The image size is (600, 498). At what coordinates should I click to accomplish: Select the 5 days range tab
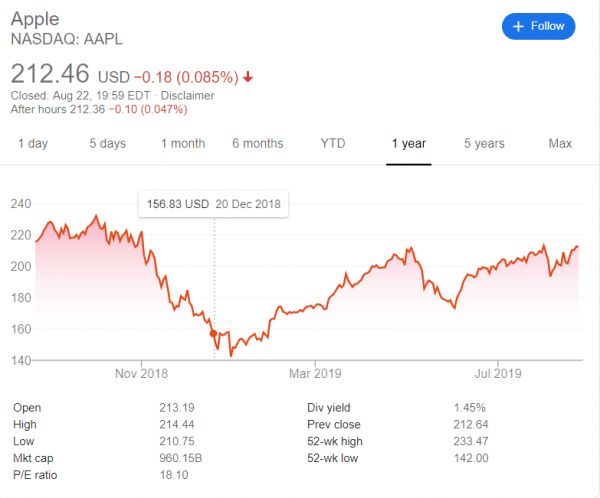(107, 144)
